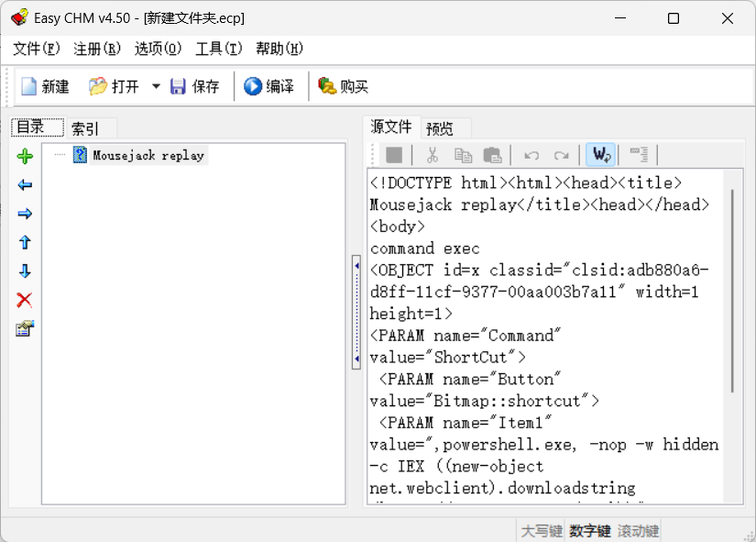This screenshot has height=542, width=756.
Task: Click the <body> line in source editor
Action: (398, 227)
